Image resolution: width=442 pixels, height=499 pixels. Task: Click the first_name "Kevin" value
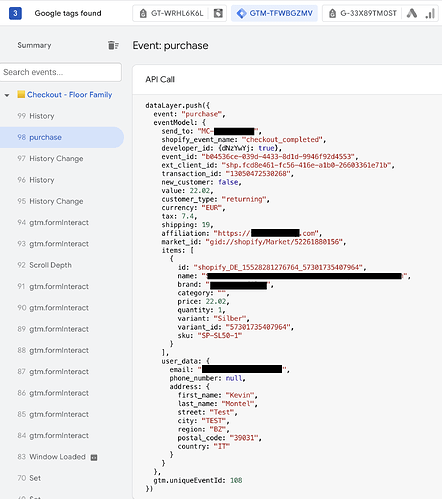pyautogui.click(x=240, y=395)
